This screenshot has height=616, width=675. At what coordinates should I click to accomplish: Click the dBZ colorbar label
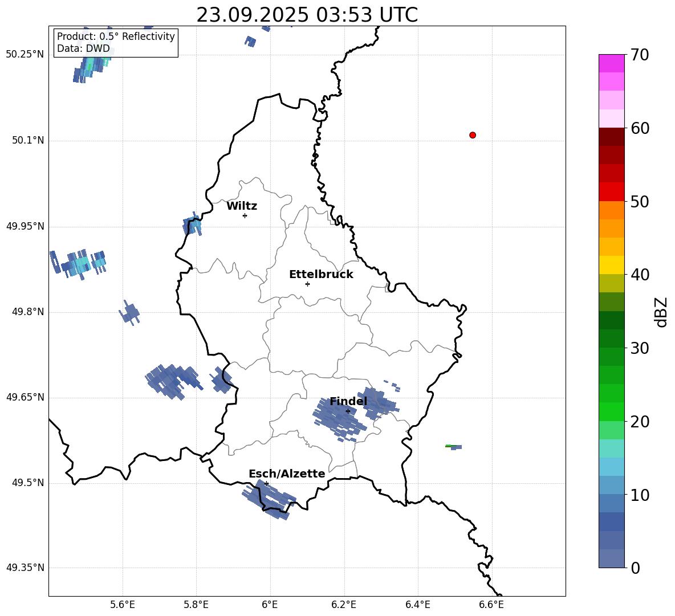click(x=660, y=312)
